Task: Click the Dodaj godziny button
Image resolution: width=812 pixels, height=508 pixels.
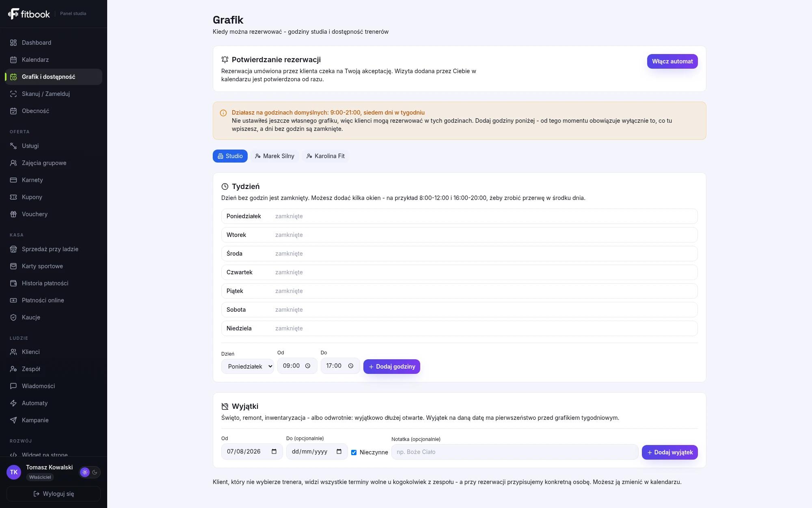Action: 392,367
